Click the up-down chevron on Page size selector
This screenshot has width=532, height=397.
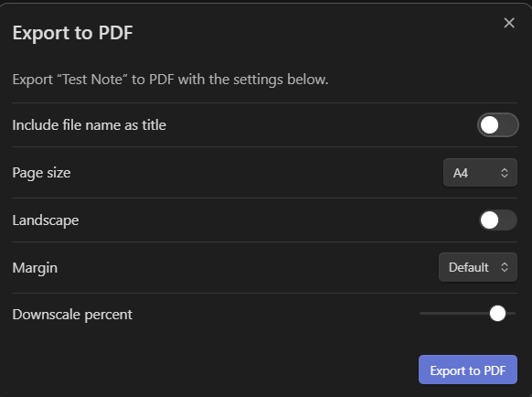point(505,173)
